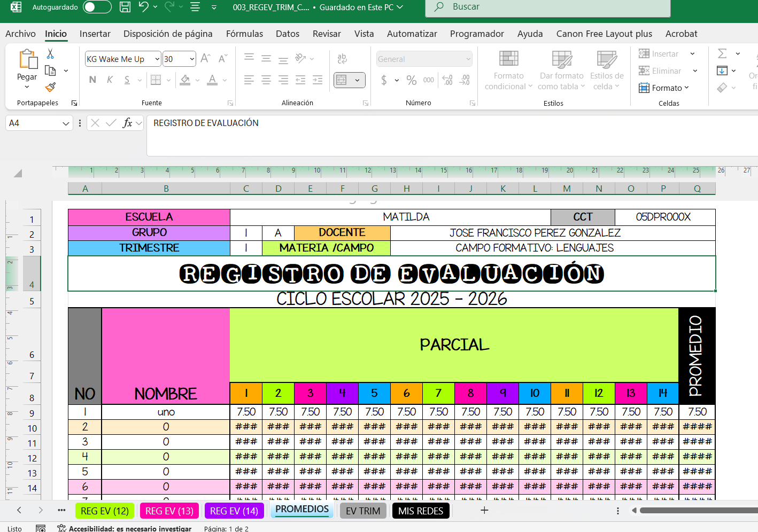Image resolution: width=758 pixels, height=532 pixels.
Task: Switch to the EV TRIM sheet tab
Action: [362, 511]
